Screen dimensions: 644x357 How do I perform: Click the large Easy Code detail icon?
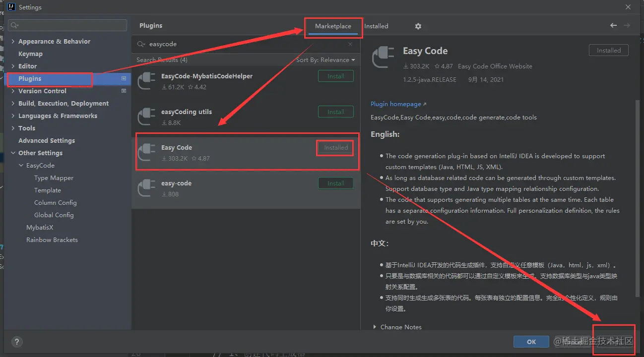(x=384, y=58)
